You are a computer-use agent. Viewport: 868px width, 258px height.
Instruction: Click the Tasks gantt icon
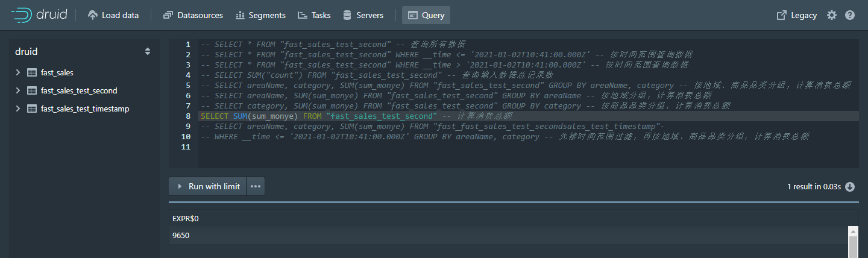coord(303,15)
